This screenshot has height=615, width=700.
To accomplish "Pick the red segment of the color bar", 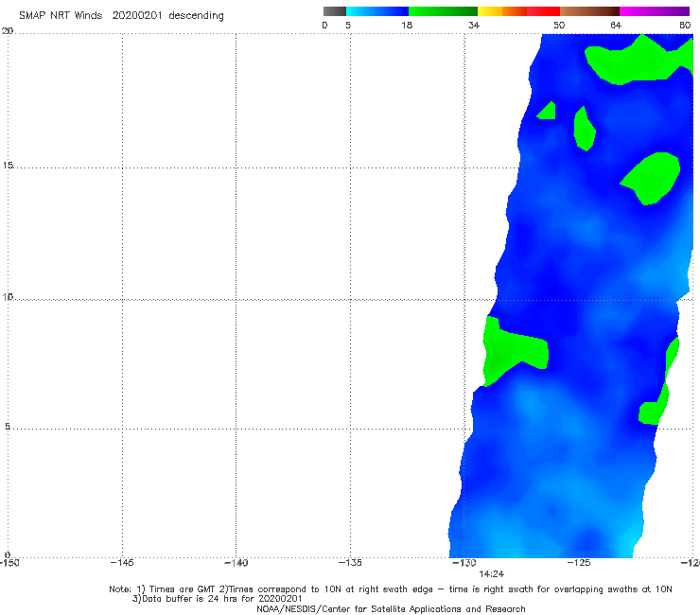I will click(x=543, y=11).
